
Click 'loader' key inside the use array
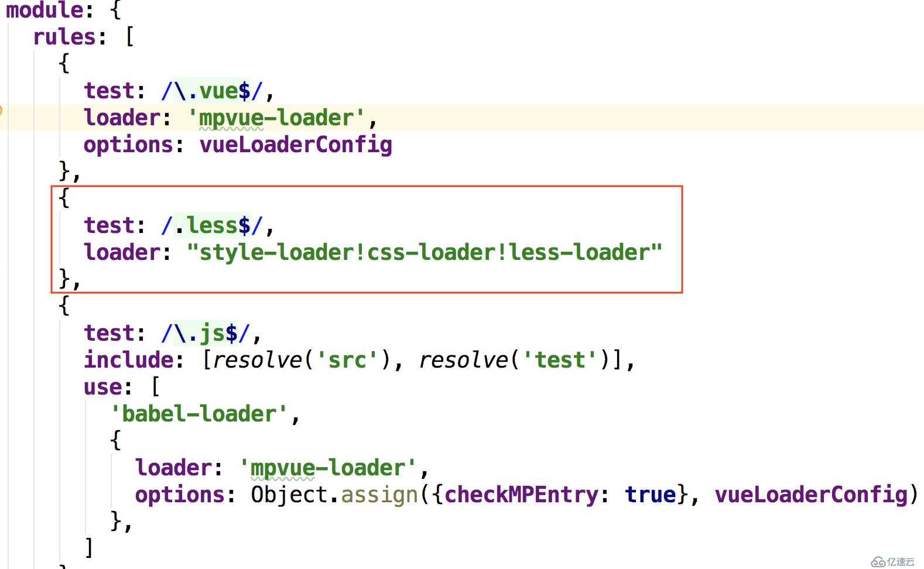coord(174,468)
